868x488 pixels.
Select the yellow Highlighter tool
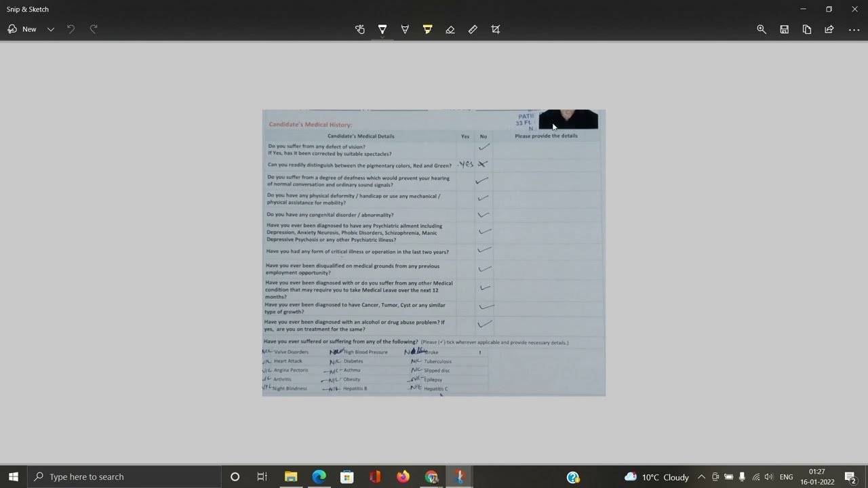427,29
